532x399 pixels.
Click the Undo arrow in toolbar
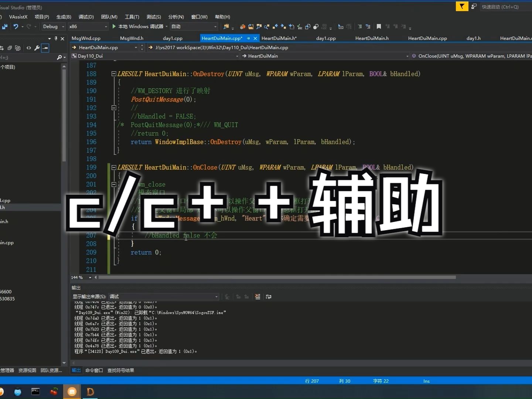(x=16, y=27)
